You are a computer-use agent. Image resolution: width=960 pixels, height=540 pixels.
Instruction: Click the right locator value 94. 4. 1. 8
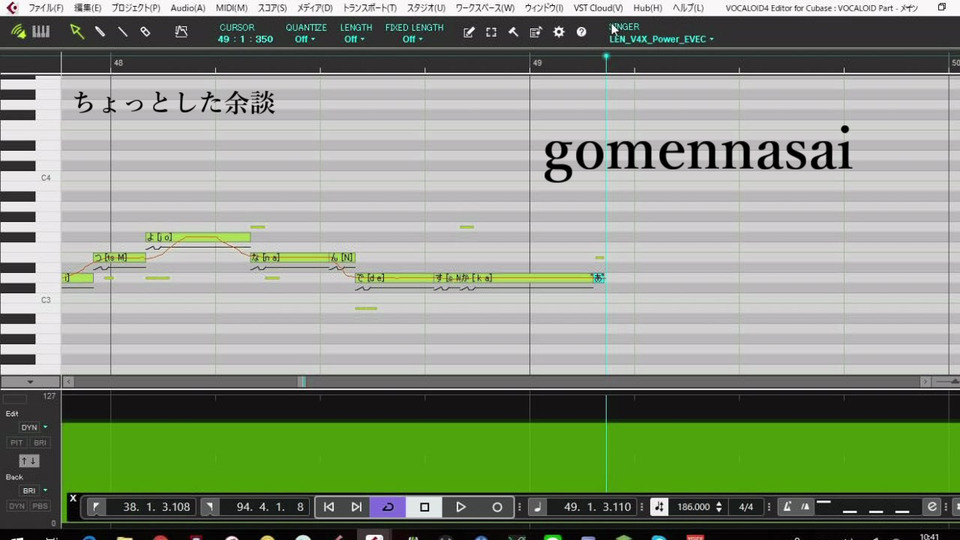(x=270, y=507)
